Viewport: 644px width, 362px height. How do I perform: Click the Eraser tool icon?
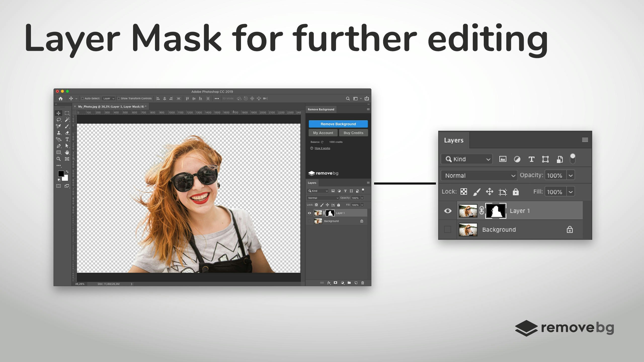click(x=67, y=133)
